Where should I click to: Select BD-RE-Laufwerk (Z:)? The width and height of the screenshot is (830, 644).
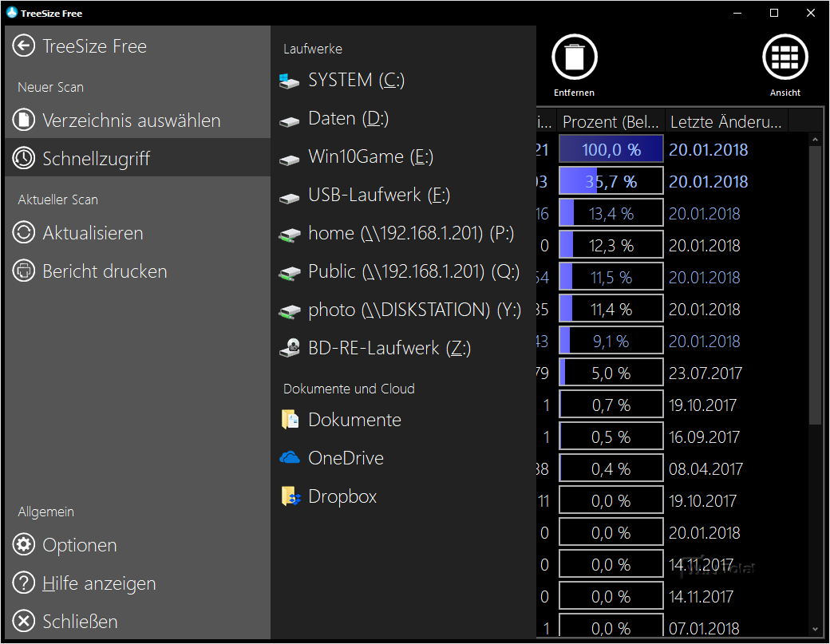(x=403, y=348)
